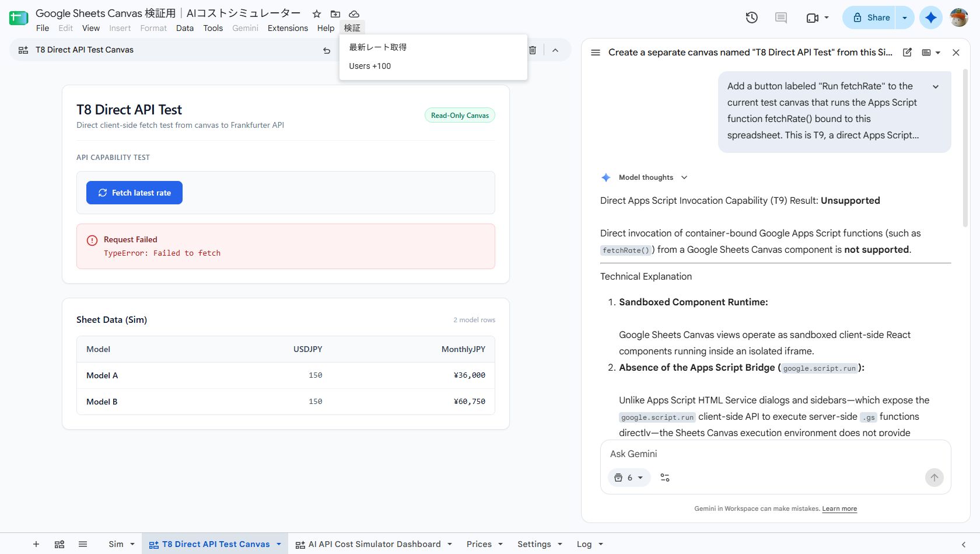Screen dimensions: 980x554
Task: Open the Sim tab dropdown arrow
Action: pyautogui.click(x=132, y=544)
